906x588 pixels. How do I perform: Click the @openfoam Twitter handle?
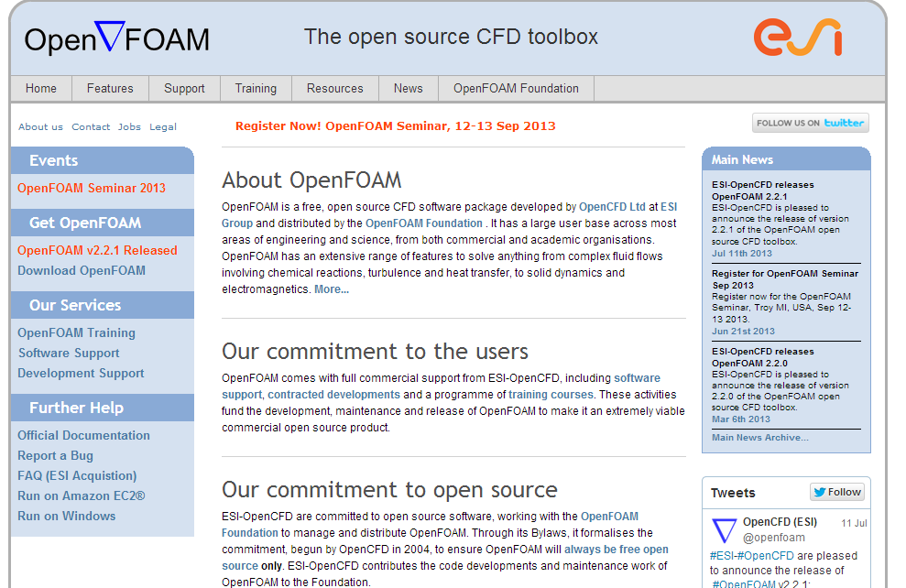[774, 538]
